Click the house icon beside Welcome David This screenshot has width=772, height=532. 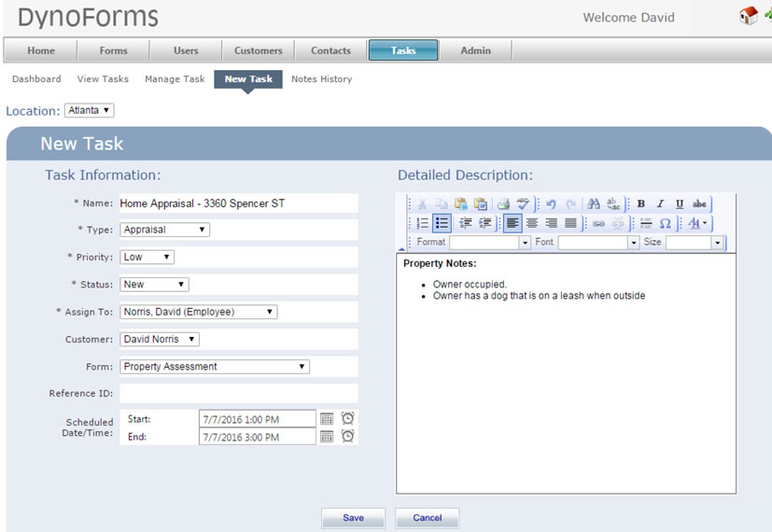[x=749, y=16]
